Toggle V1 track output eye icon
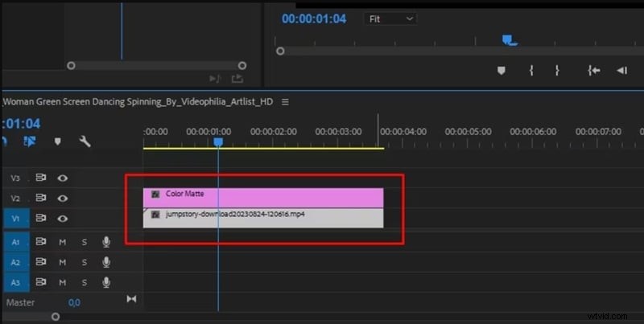This screenshot has height=324, width=644. [63, 218]
